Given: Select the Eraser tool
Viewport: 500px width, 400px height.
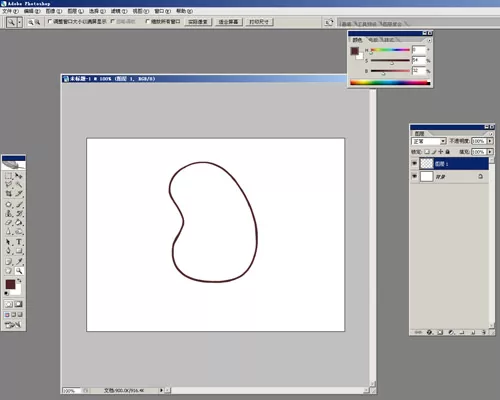Looking at the screenshot, I should pos(8,222).
